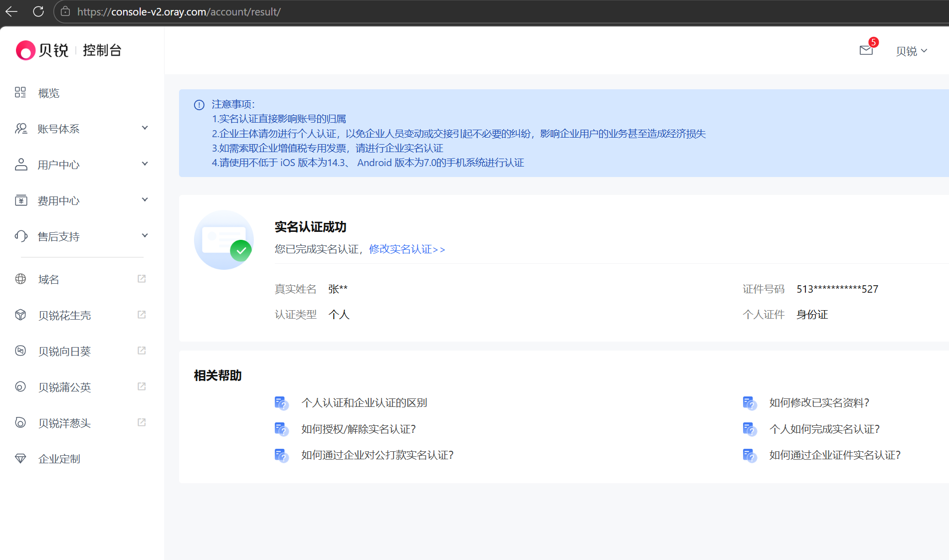Viewport: 949px width, 560px height.
Task: Open the external link icon beside 域名
Action: click(x=142, y=278)
